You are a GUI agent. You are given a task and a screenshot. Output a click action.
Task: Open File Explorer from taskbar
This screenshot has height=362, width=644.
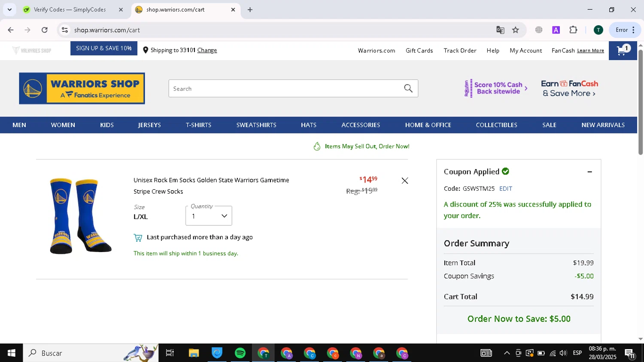194,353
